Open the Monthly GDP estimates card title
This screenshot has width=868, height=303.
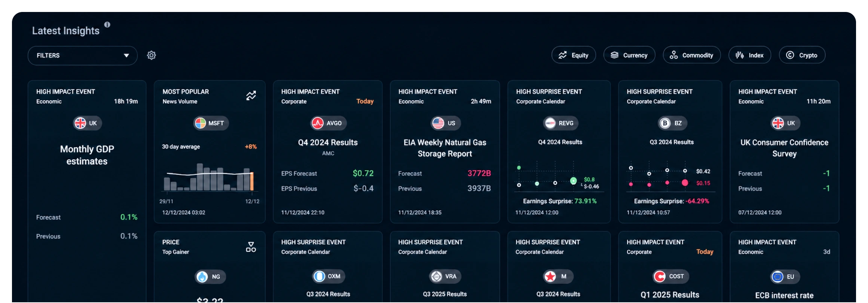pyautogui.click(x=87, y=155)
